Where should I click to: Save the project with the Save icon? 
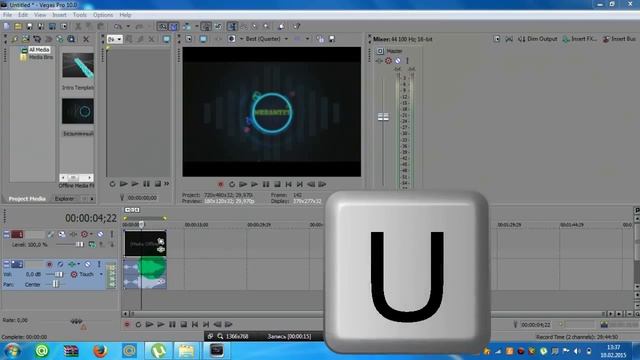coord(29,27)
